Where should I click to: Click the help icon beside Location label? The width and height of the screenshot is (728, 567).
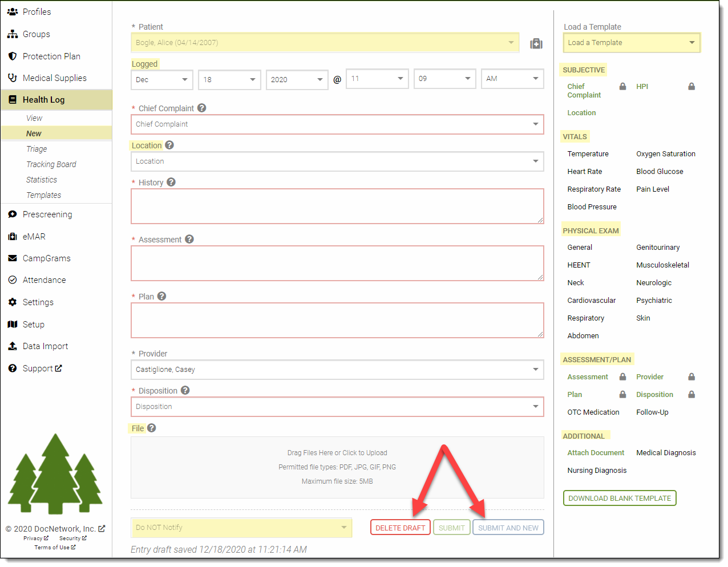point(169,145)
